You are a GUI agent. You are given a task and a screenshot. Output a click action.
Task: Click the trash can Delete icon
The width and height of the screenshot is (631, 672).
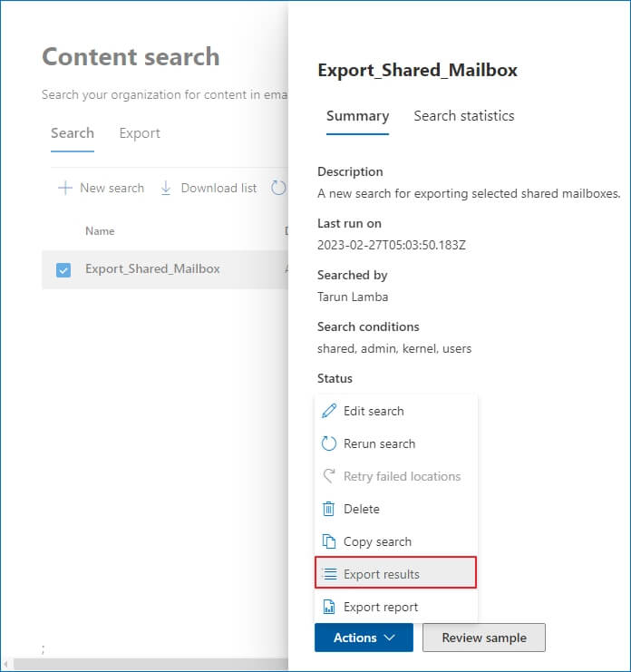click(x=329, y=509)
